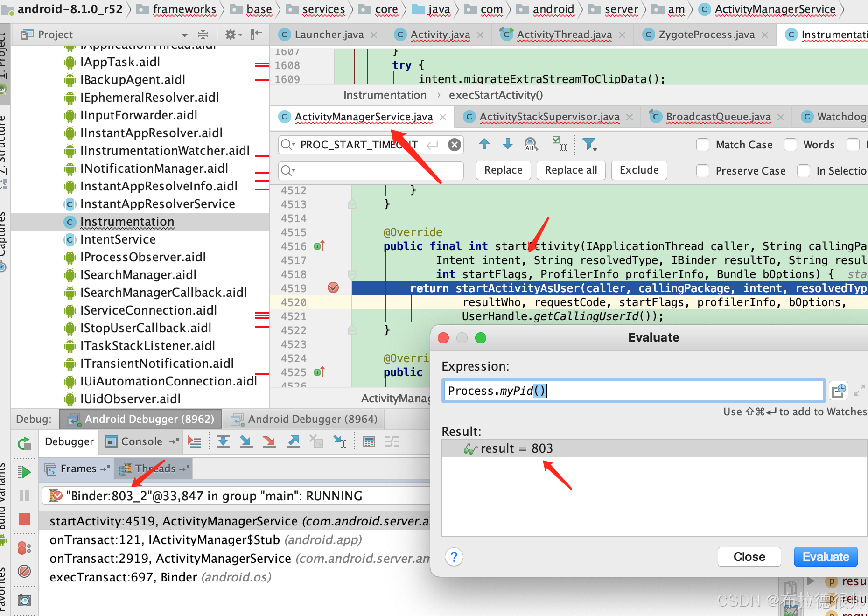Viewport: 868px width, 616px height.
Task: Open the search filter funnel icon
Action: coord(590,145)
